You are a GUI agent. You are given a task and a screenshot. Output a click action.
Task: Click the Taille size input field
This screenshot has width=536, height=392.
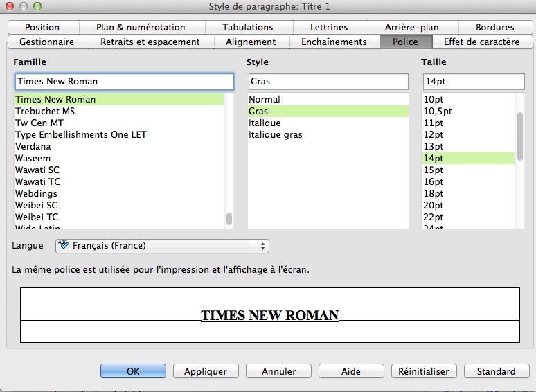tap(474, 82)
